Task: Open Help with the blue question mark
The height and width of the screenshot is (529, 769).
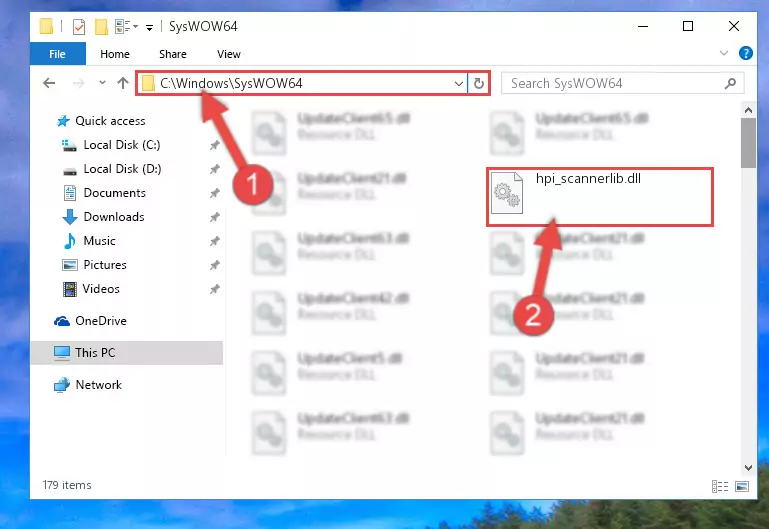Action: point(745,53)
